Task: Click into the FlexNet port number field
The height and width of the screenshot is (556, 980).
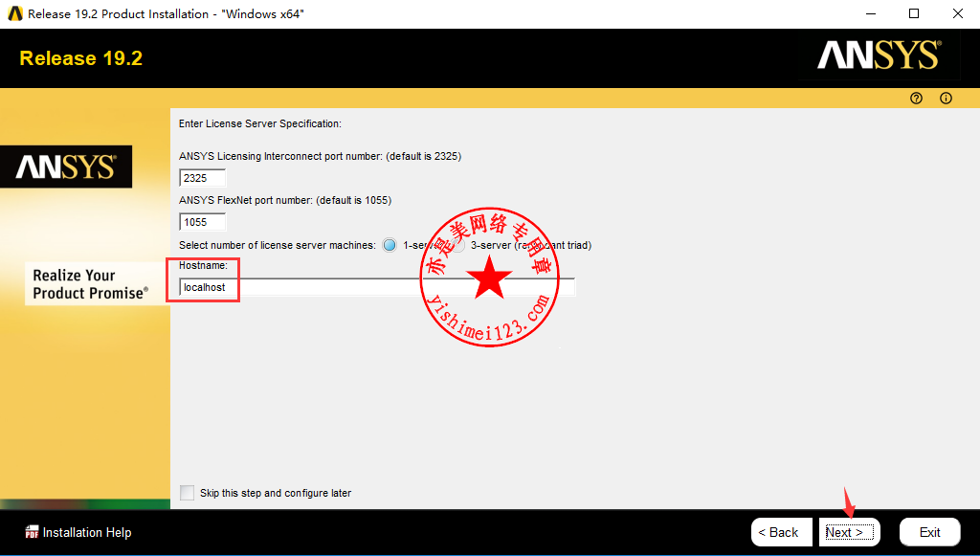Action: point(203,222)
